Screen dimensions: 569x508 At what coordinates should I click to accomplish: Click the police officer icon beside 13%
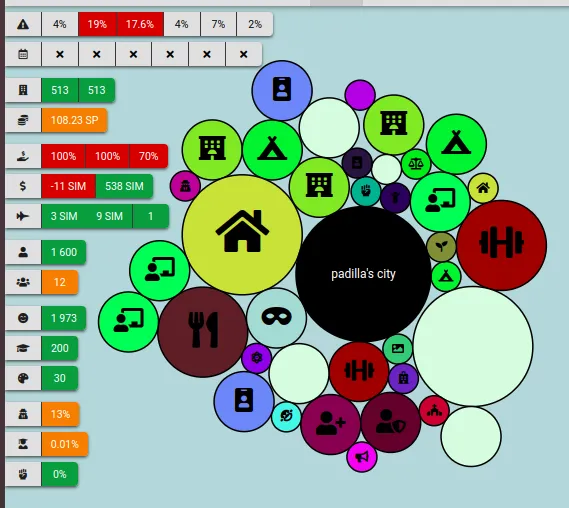[23, 414]
